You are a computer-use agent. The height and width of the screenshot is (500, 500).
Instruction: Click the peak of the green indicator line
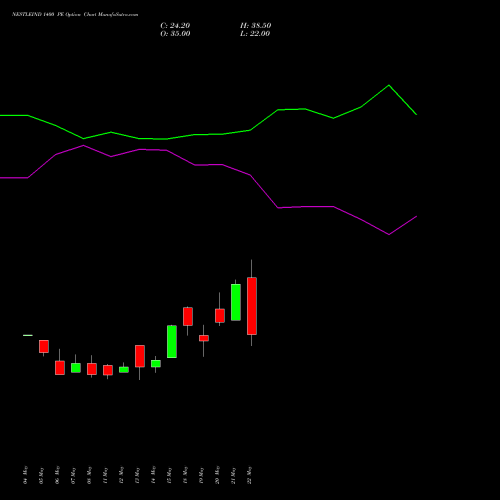pos(389,86)
